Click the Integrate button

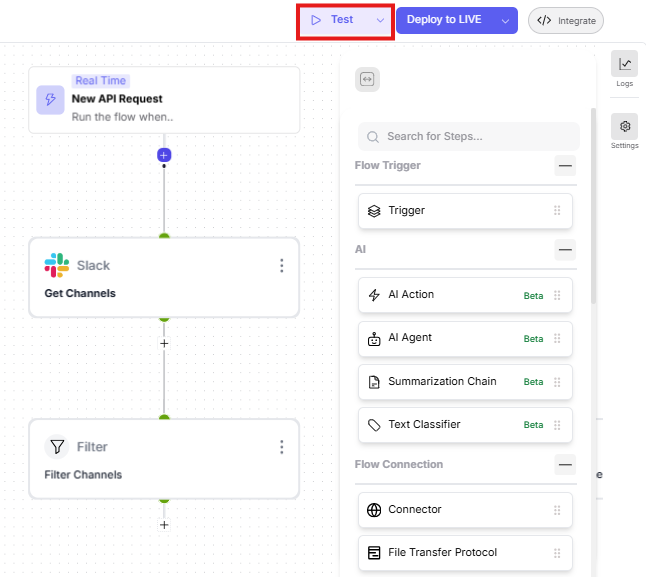click(566, 20)
